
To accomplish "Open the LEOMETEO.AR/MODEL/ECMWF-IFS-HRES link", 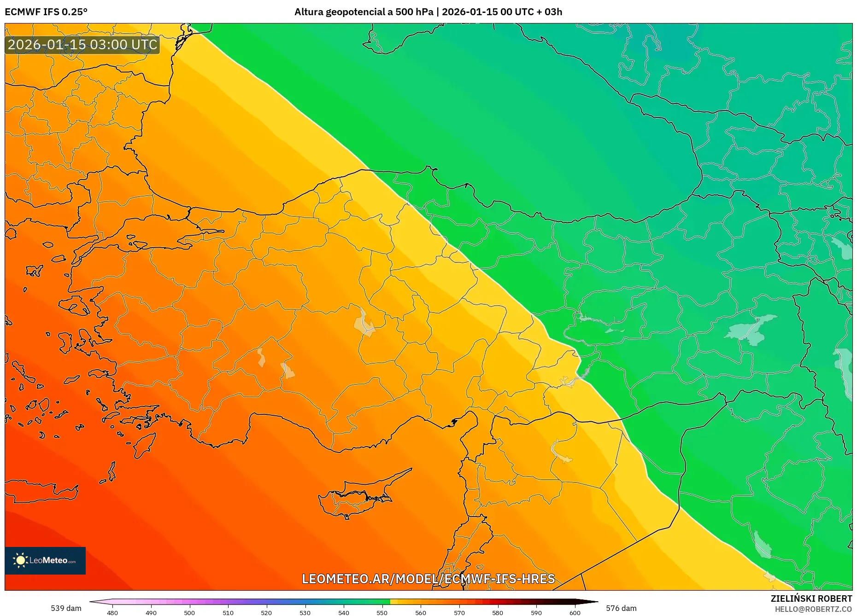I will (x=428, y=580).
